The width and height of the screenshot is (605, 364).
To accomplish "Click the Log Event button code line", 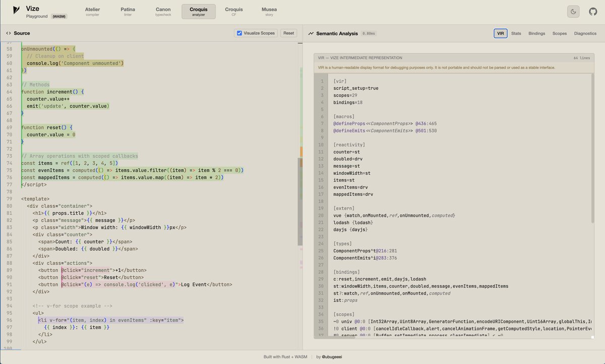I will [135, 284].
